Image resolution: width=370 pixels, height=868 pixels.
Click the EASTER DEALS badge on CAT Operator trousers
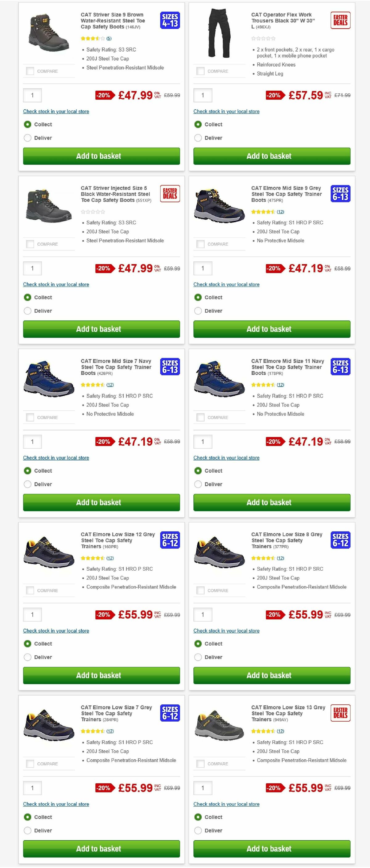[x=341, y=21]
